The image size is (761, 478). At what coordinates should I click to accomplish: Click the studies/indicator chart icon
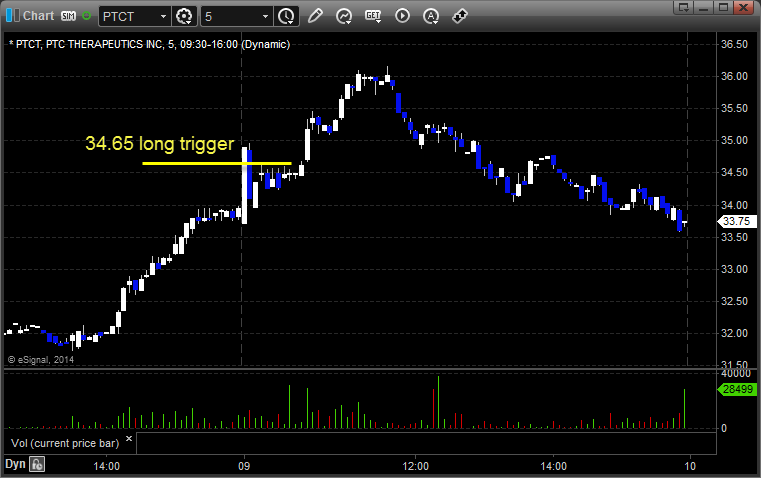pyautogui.click(x=344, y=16)
